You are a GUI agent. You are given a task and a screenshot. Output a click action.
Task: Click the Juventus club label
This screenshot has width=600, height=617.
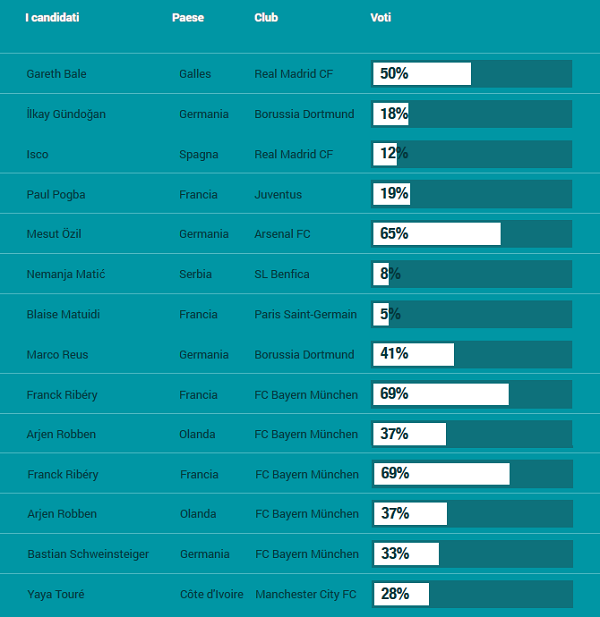pyautogui.click(x=278, y=194)
